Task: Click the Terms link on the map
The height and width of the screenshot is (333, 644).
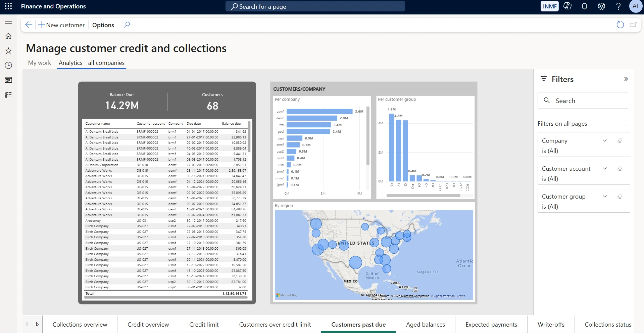Action: 461,296
